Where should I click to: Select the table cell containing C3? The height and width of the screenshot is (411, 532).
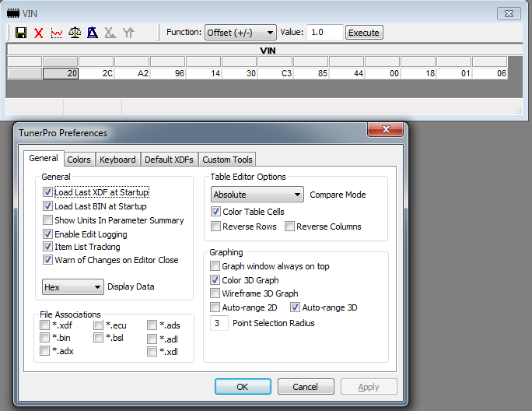click(x=275, y=73)
